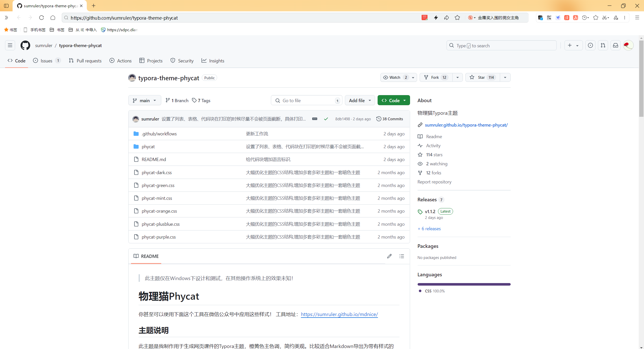Close the typora-theme-phycat browser tab
The image size is (644, 349).
(81, 6)
